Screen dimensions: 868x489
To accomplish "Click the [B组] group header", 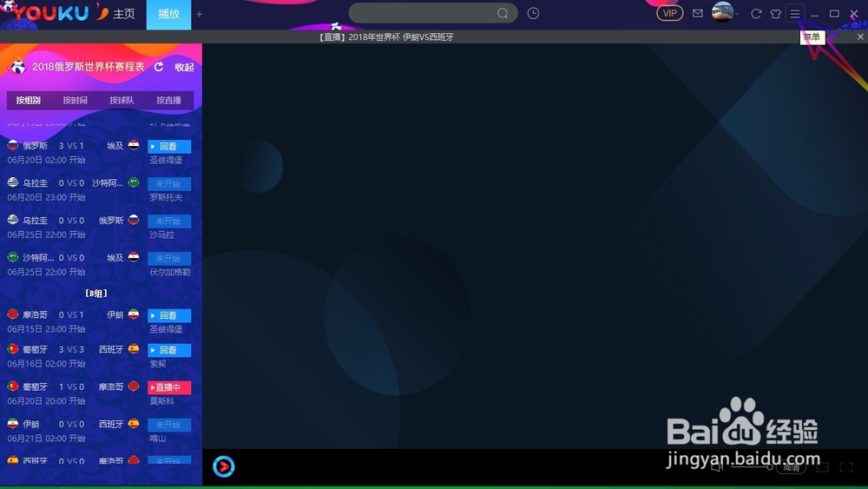I will pos(96,293).
